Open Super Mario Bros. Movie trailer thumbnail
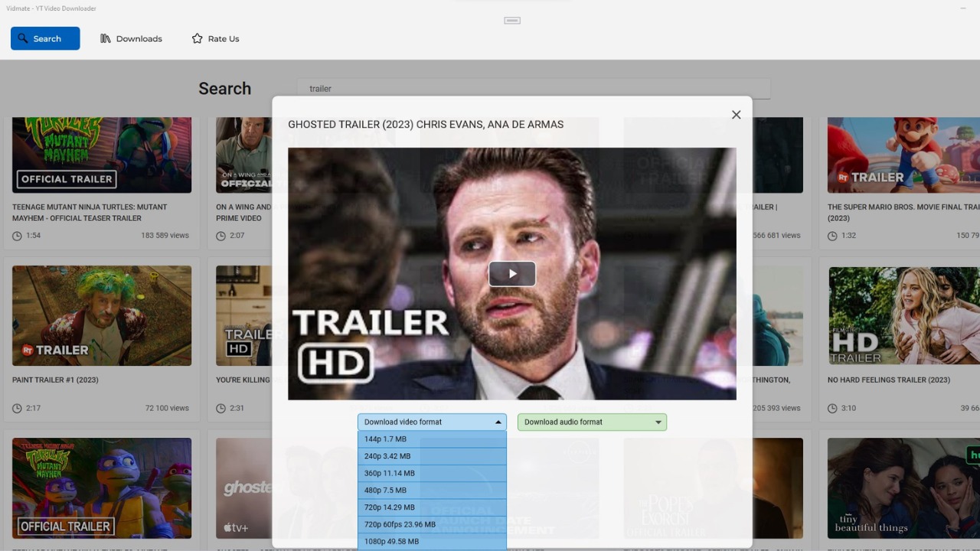980x551 pixels. 903,155
